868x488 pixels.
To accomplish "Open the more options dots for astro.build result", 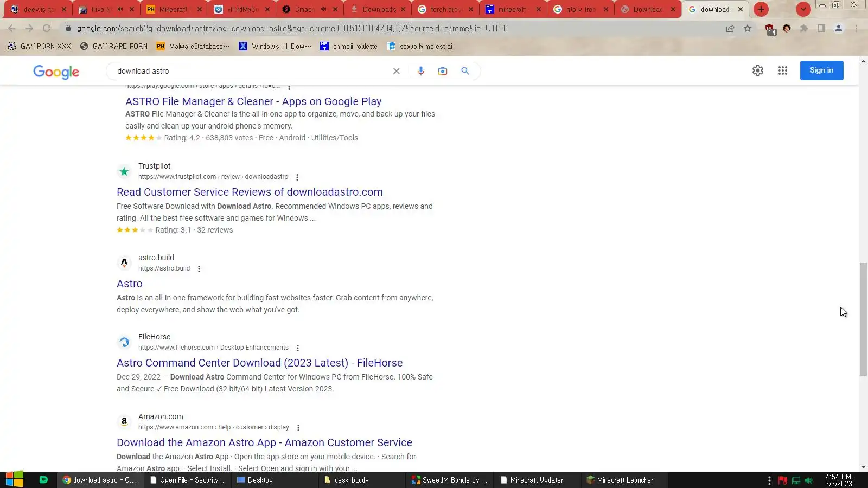I will coord(199,269).
